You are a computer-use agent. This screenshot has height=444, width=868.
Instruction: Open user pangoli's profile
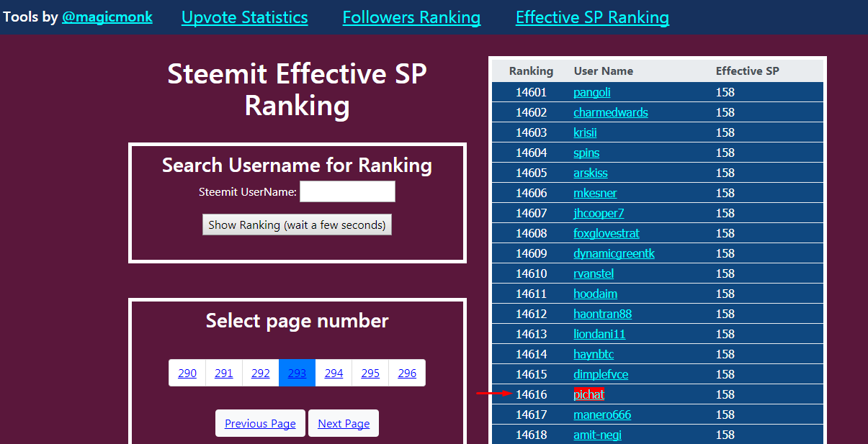(x=592, y=92)
